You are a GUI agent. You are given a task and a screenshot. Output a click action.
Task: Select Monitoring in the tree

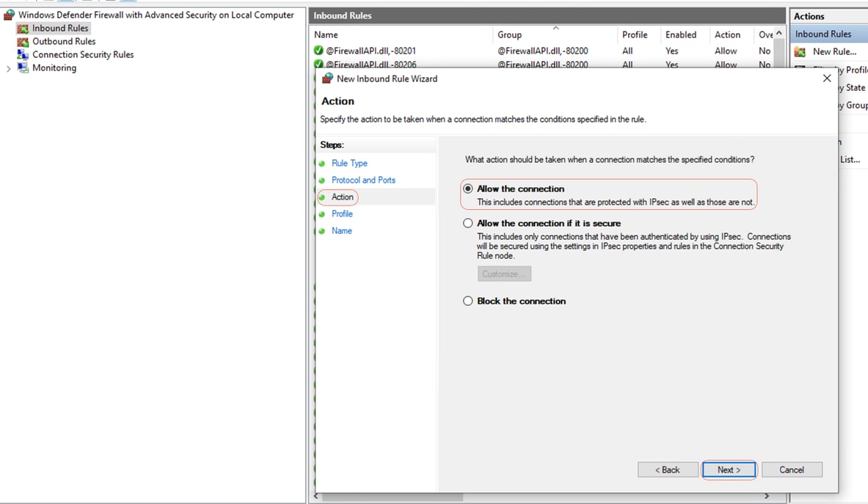(x=54, y=68)
